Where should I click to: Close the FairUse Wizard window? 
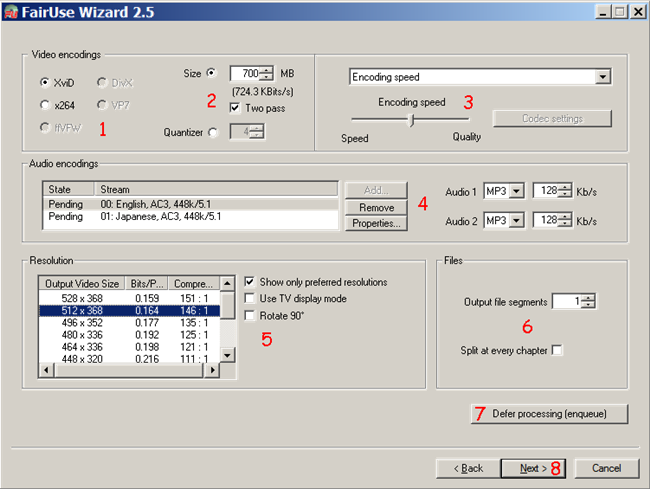pyautogui.click(x=638, y=12)
